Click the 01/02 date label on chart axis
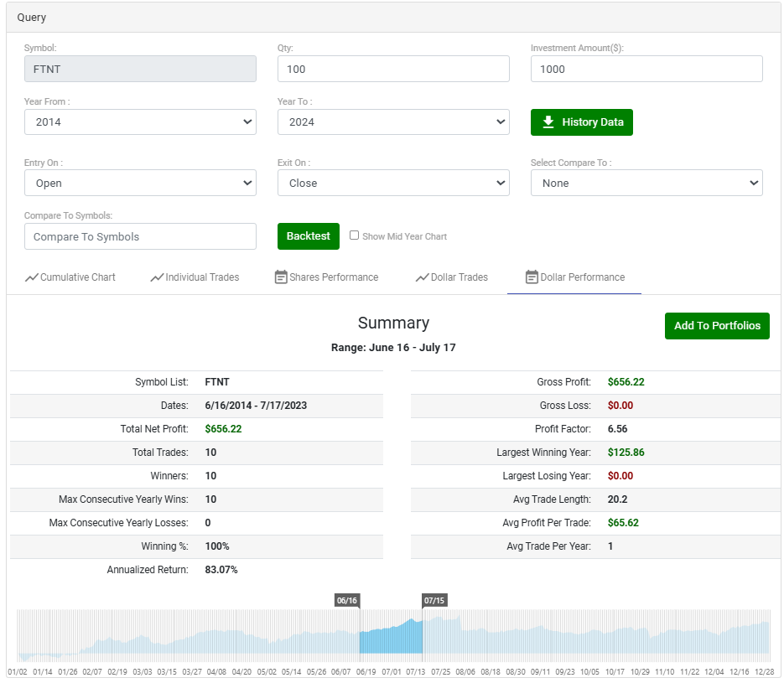Image resolution: width=784 pixels, height=683 pixels. click(18, 672)
